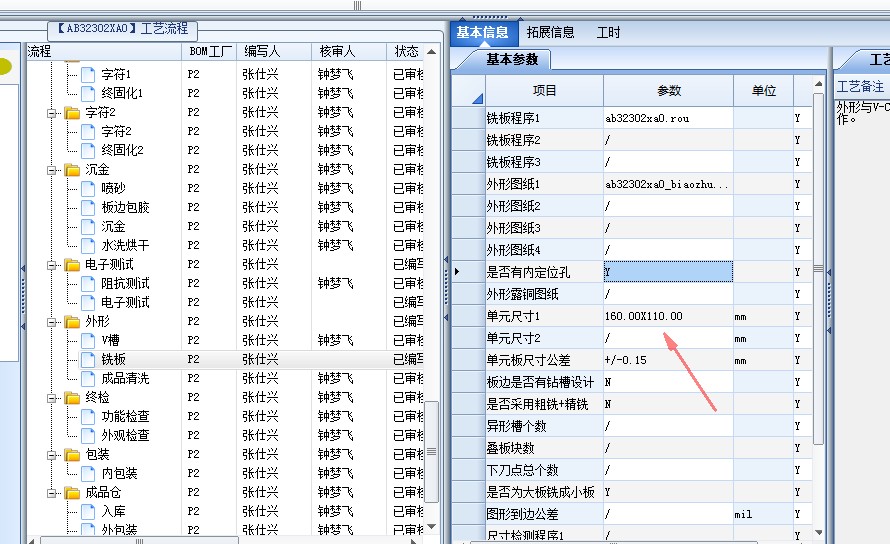
Task: Click the 阻抗测试 document icon
Action: (x=87, y=283)
